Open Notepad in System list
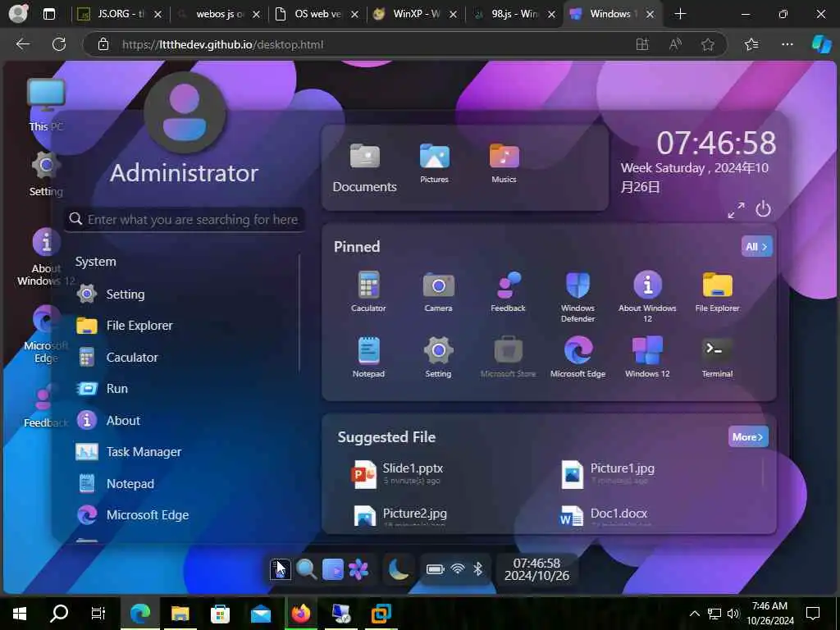Image resolution: width=840 pixels, height=630 pixels. point(185,484)
